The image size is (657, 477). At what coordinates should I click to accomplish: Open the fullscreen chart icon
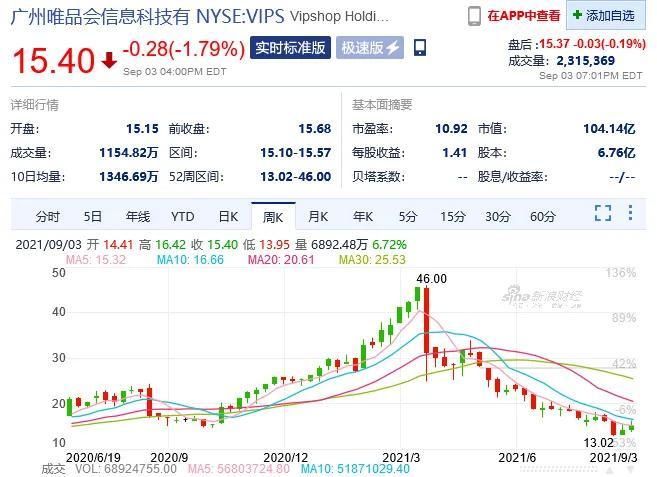tap(603, 213)
